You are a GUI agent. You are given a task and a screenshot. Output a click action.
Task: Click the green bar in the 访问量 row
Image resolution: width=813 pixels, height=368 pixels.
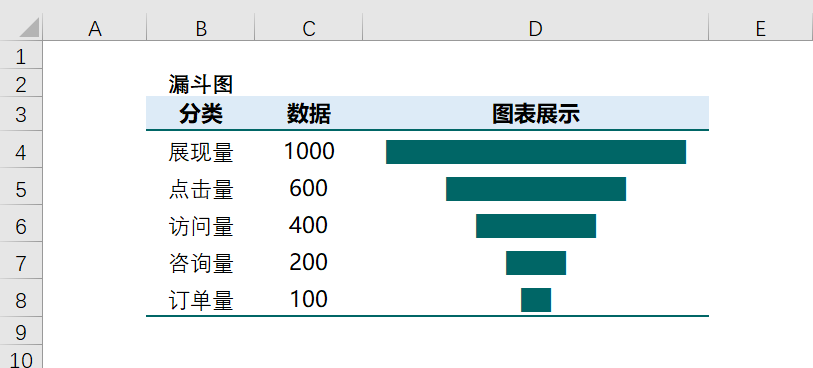click(536, 226)
